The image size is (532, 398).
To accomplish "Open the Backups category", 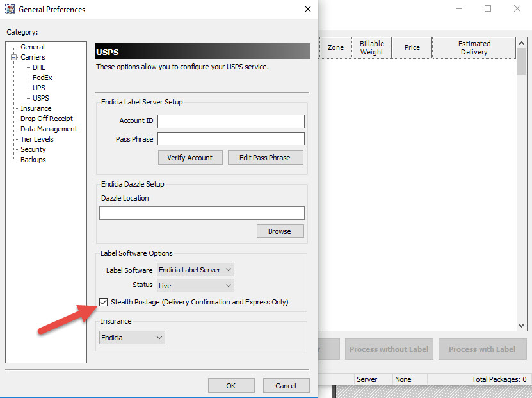I will click(x=33, y=160).
